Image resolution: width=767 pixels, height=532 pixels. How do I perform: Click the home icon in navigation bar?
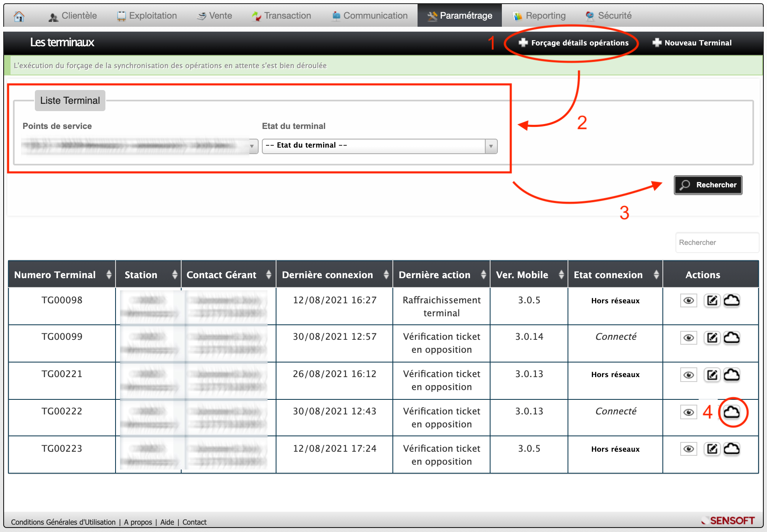pos(19,16)
